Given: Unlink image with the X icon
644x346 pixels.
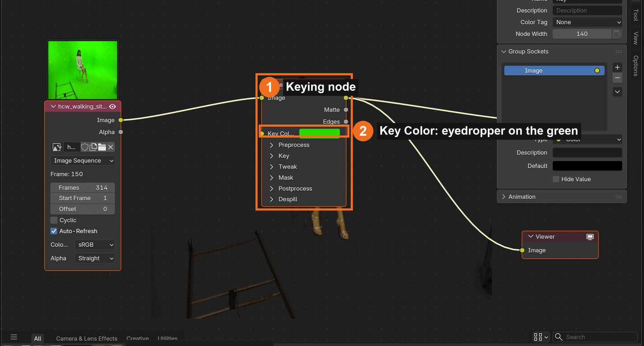Looking at the screenshot, I should click(x=110, y=147).
